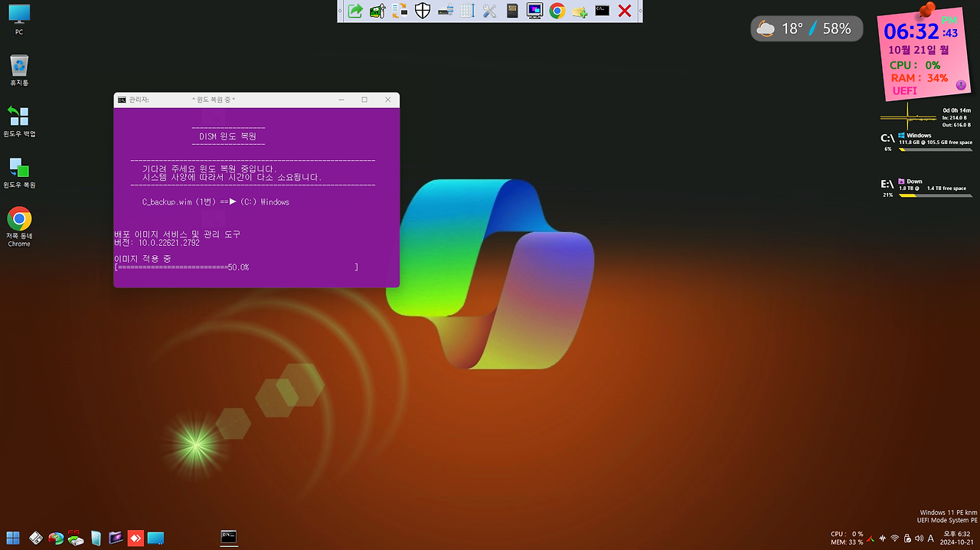Open the 윈도우 백업 desktop shortcut

pos(19,122)
